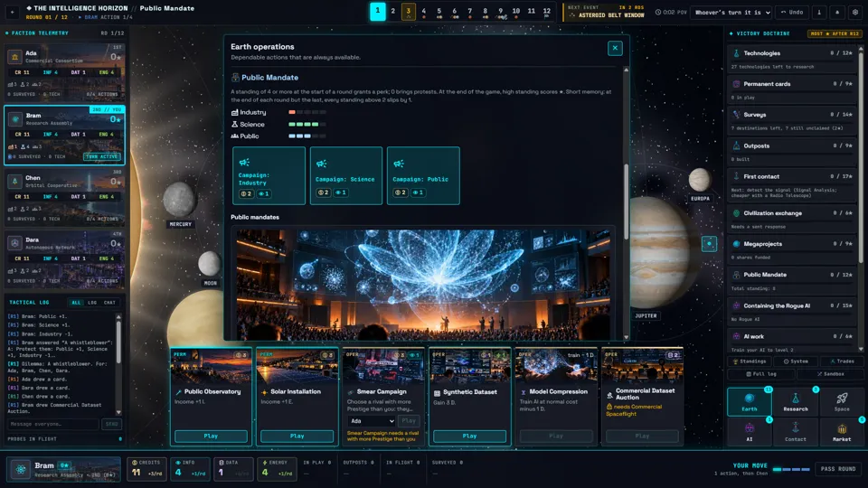
Task: Click the Technologies doctrine icon
Action: click(736, 53)
